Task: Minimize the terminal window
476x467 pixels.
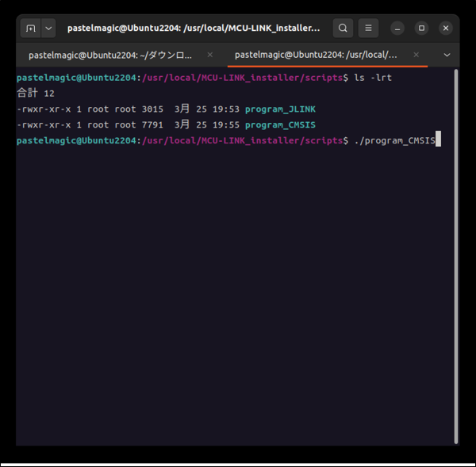Action: (397, 28)
